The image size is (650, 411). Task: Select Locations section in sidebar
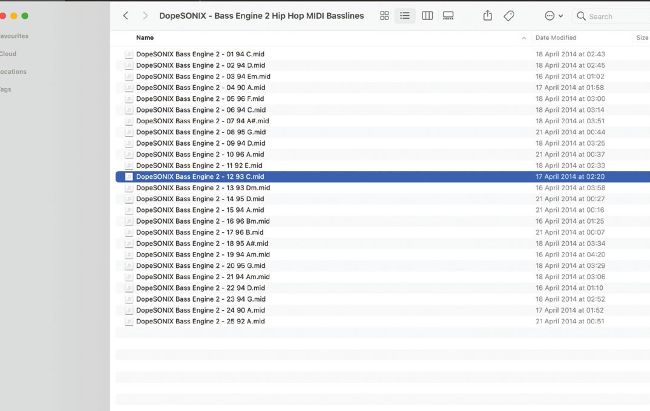coord(13,71)
